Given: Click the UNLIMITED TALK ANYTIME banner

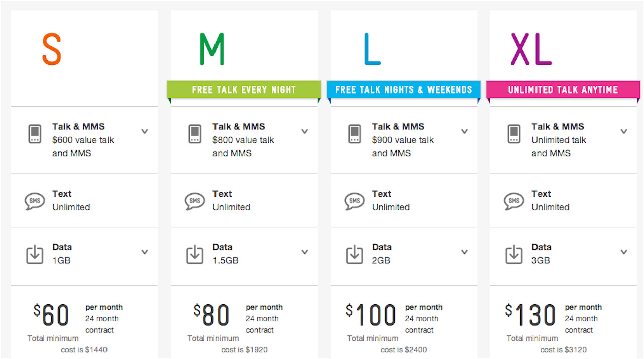Looking at the screenshot, I should click(563, 89).
